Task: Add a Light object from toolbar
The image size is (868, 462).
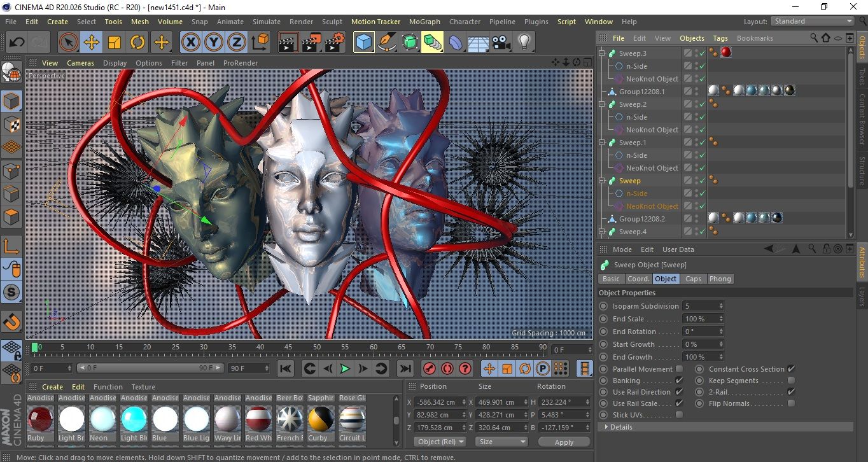Action: coord(524,43)
